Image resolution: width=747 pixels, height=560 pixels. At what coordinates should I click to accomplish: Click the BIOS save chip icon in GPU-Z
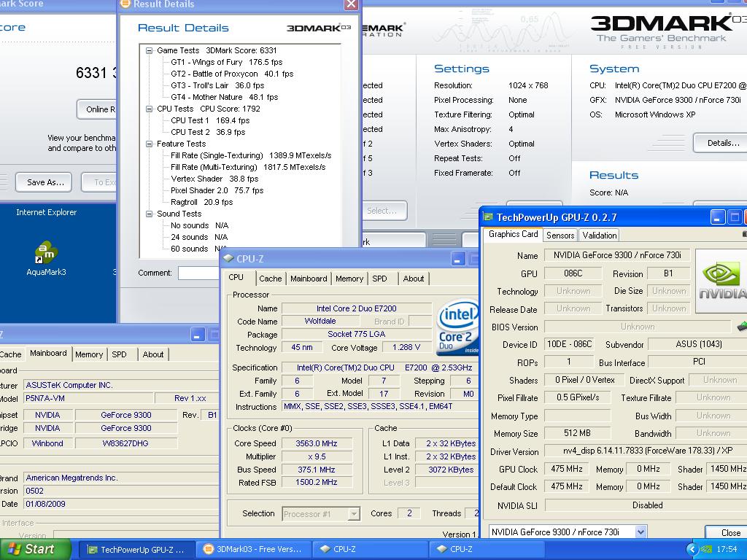click(742, 326)
